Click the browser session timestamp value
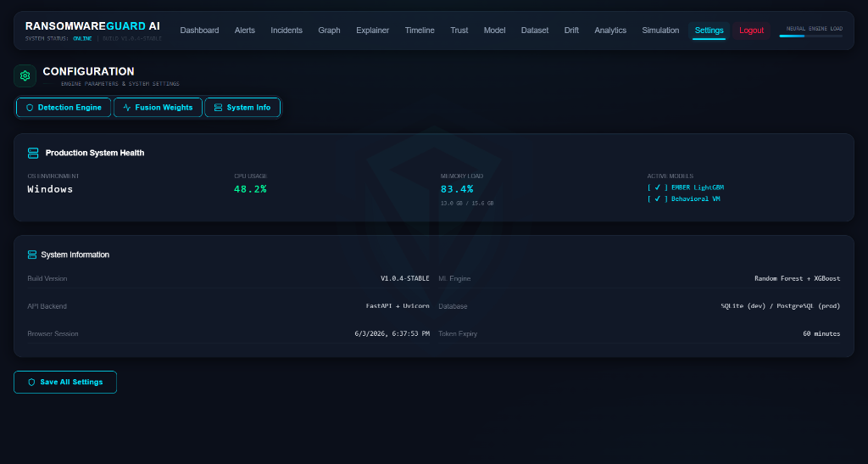Screen dimensions: 868x464 pyautogui.click(x=392, y=334)
